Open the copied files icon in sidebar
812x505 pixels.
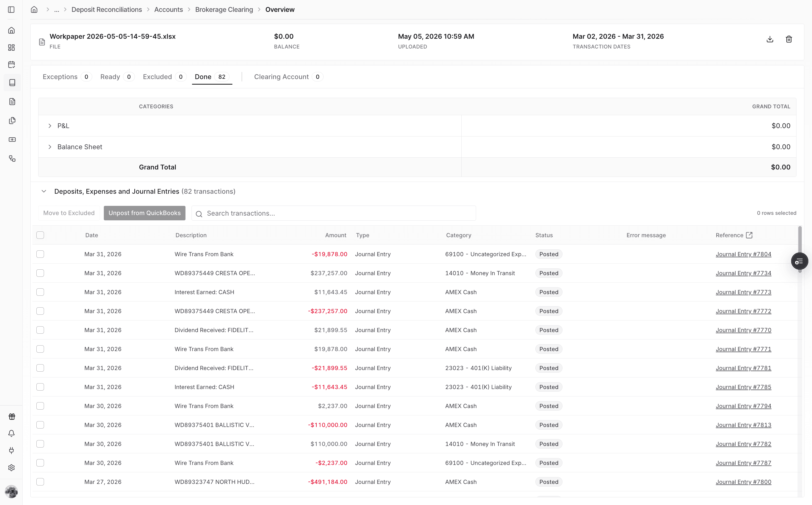pyautogui.click(x=12, y=120)
